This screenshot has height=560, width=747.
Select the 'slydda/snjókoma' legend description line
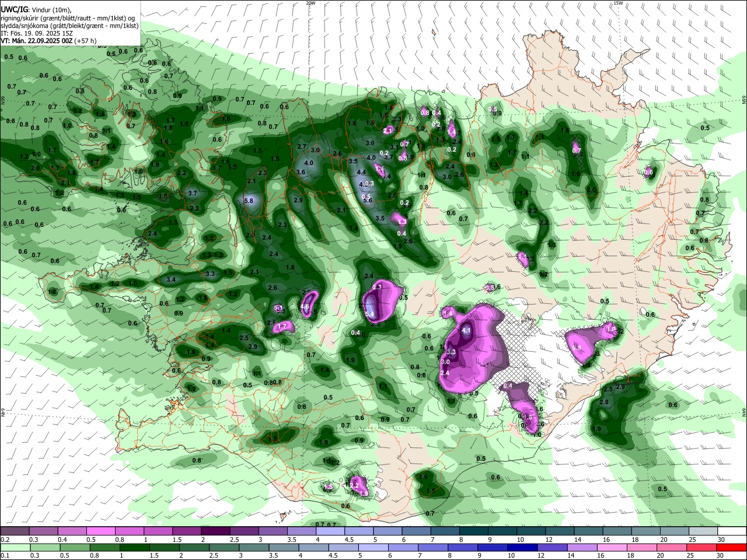pyautogui.click(x=69, y=26)
